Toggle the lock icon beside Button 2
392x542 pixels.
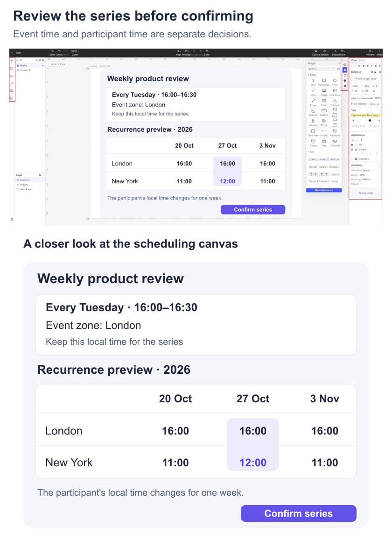point(375,72)
